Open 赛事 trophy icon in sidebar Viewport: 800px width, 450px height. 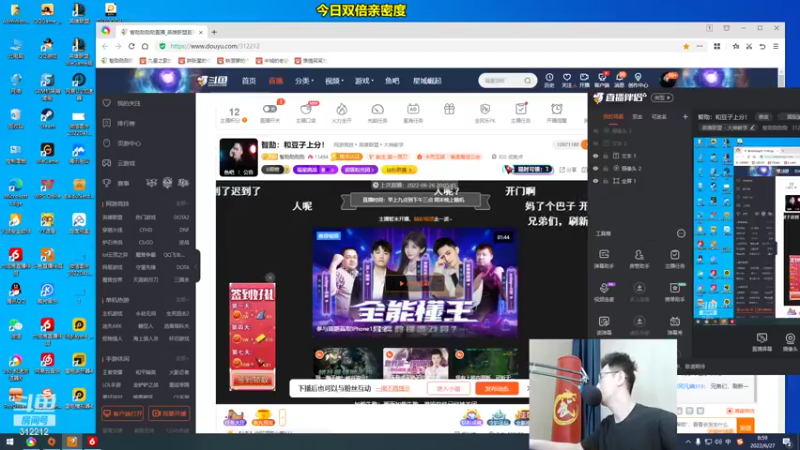tap(107, 183)
